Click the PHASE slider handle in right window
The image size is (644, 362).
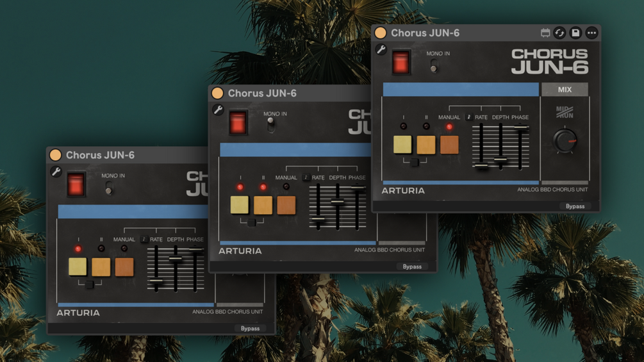520,128
